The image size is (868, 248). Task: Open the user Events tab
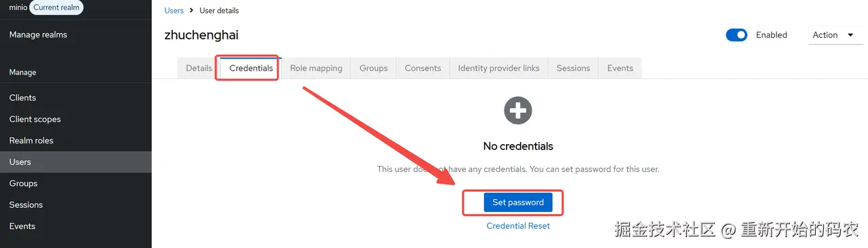620,68
